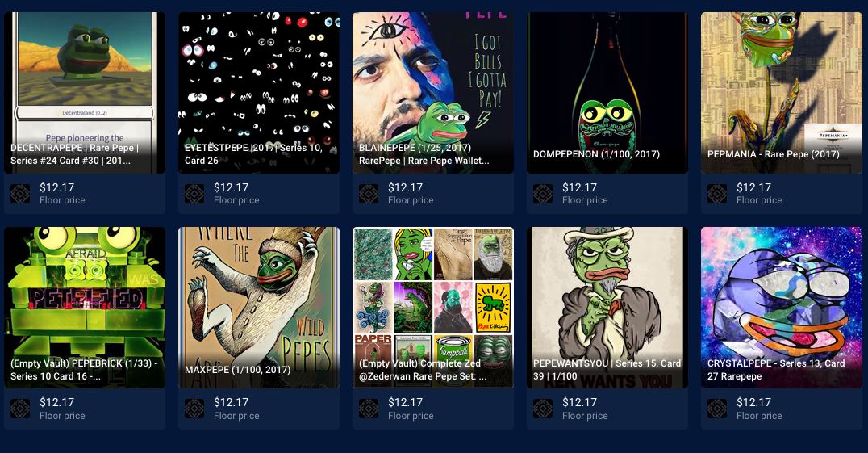Click the MAXPEPE (1/100, 2017) title
Screen dimensions: 868x453
point(237,370)
